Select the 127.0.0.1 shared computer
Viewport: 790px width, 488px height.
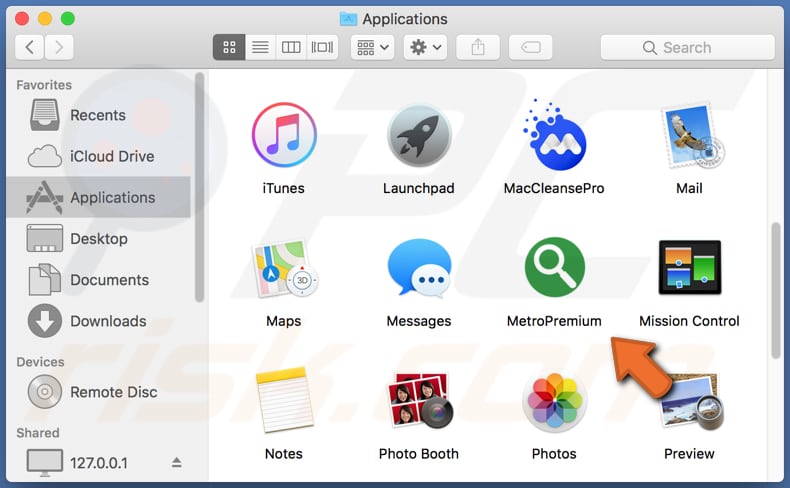[x=98, y=463]
